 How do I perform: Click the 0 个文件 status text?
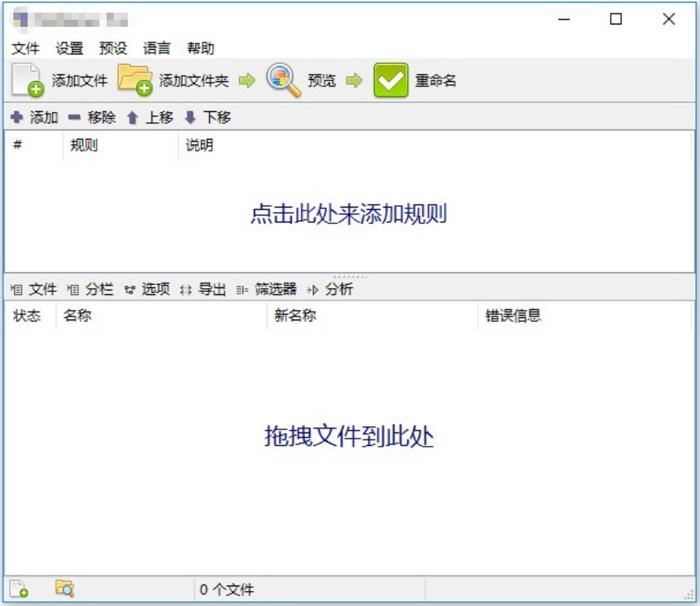coord(226,589)
